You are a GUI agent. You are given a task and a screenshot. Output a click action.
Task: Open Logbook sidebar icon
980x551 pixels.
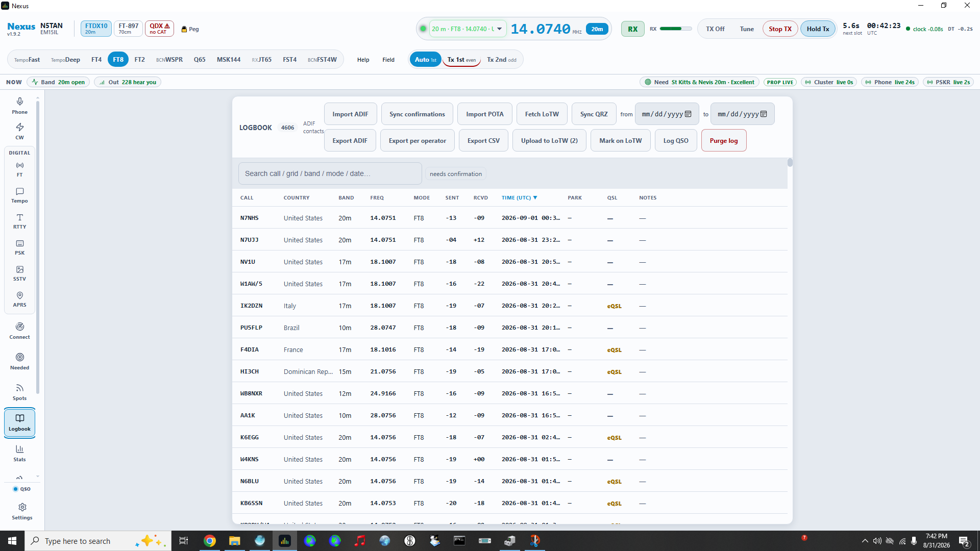19,423
